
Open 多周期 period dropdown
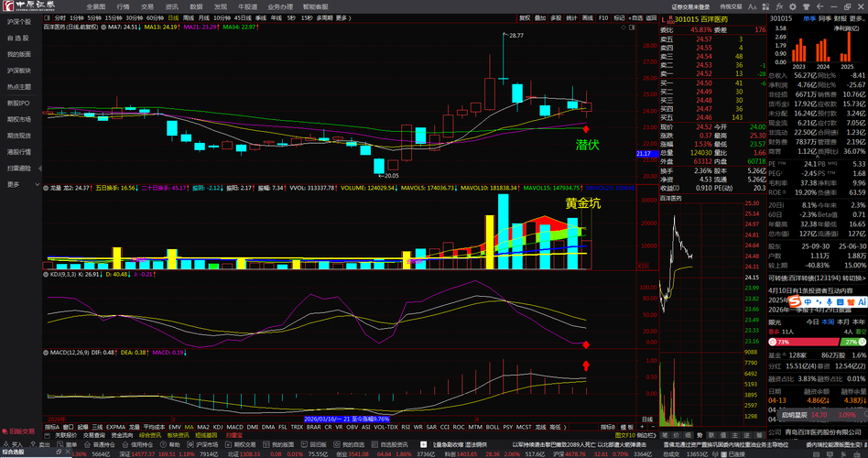[326, 17]
